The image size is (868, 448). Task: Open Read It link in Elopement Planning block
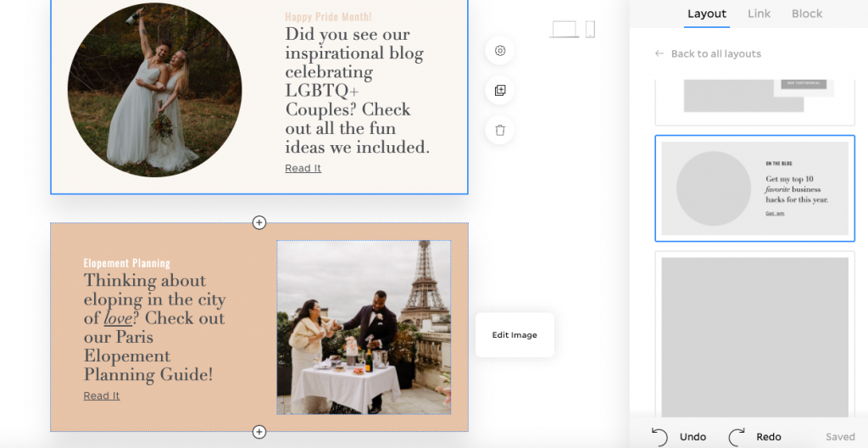[x=102, y=395]
